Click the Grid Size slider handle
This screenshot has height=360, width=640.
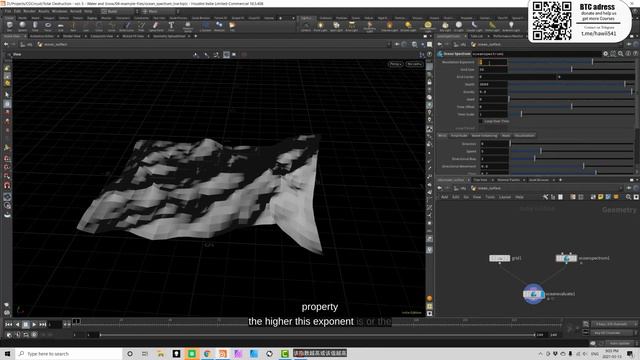[571, 69]
